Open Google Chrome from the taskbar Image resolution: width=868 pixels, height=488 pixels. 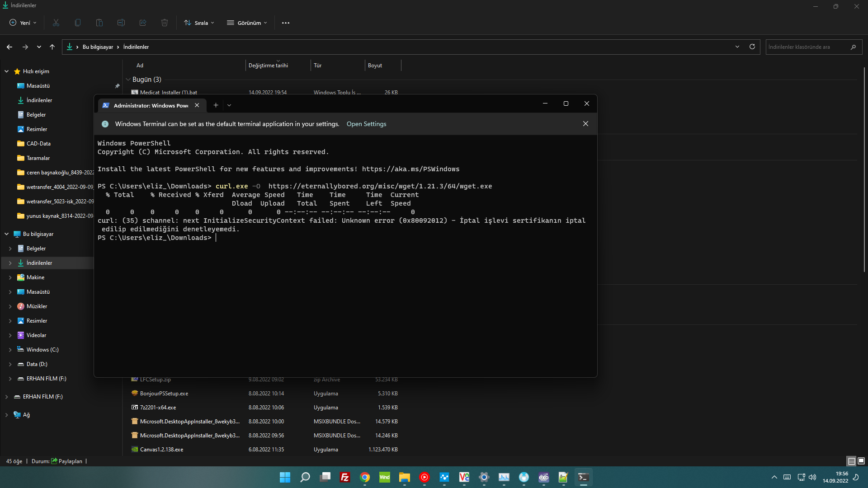[x=365, y=477]
